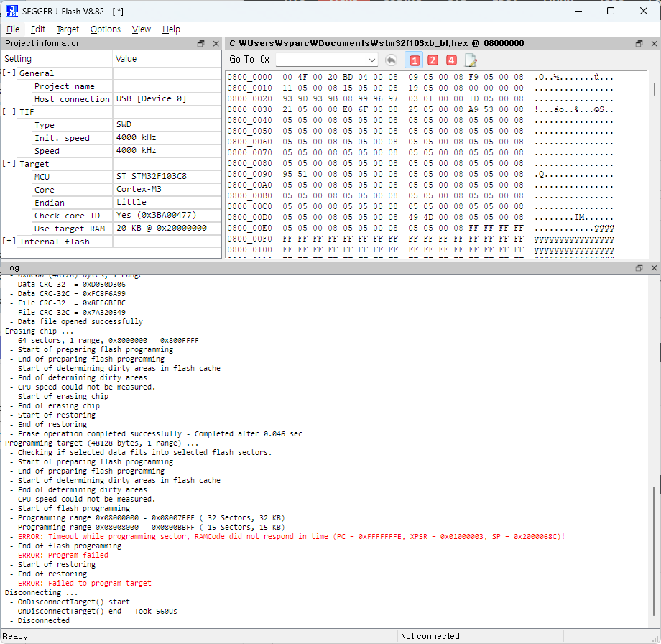The width and height of the screenshot is (661, 644).
Task: Expand the Internal flash group
Action: 9,241
